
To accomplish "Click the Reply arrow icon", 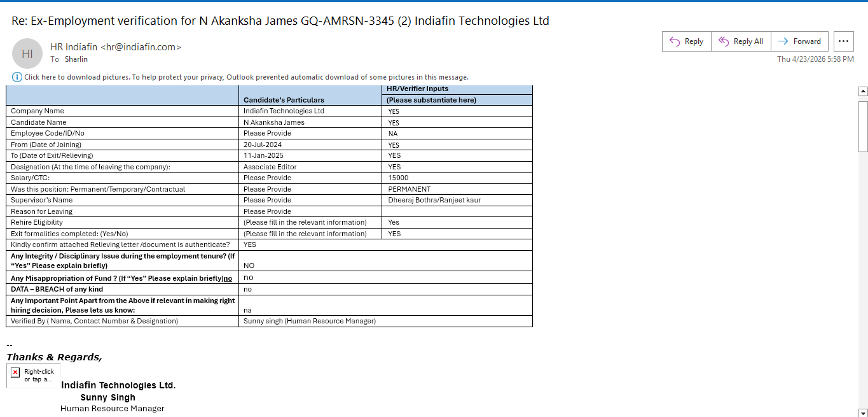I will click(x=675, y=41).
